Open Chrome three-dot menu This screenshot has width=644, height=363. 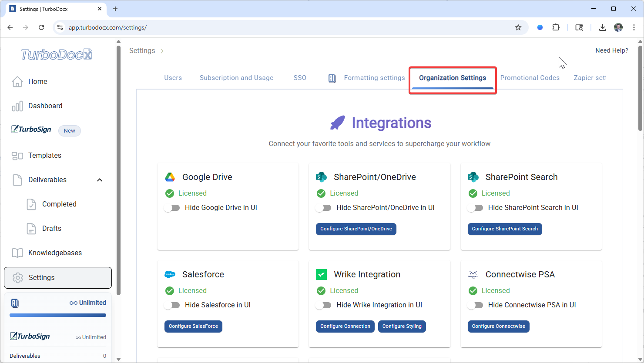pyautogui.click(x=634, y=27)
